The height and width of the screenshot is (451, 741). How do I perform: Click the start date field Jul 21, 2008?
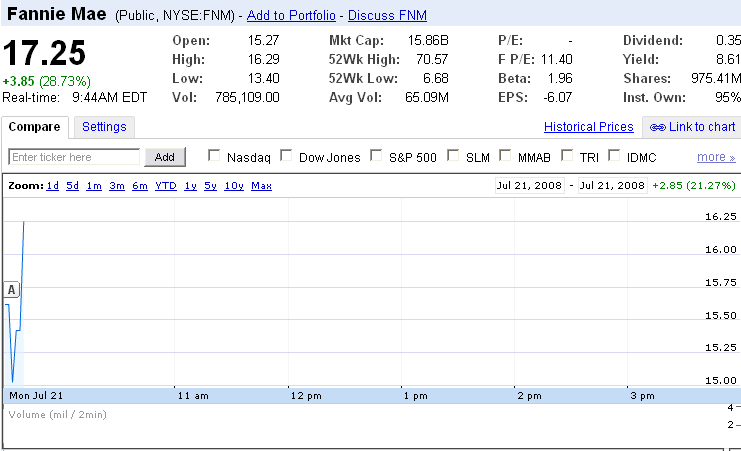[x=529, y=186]
